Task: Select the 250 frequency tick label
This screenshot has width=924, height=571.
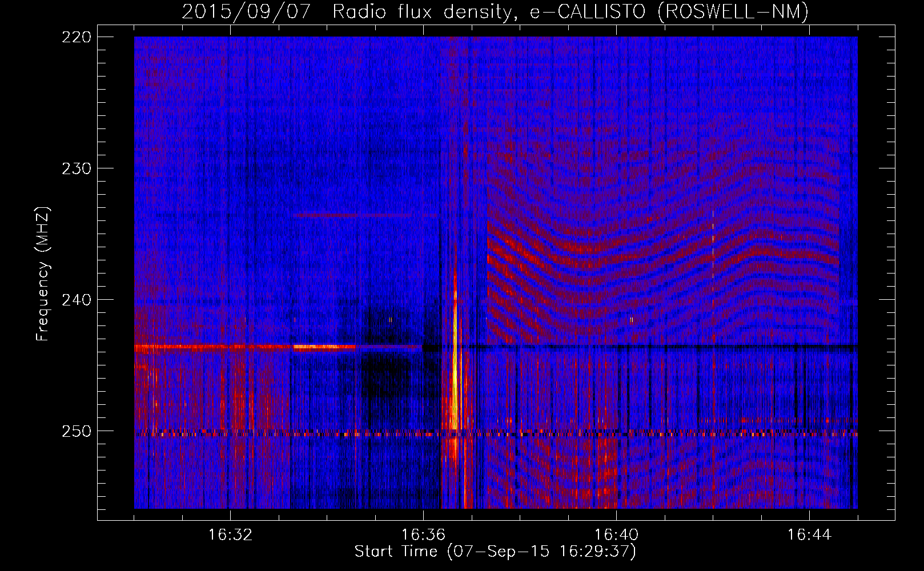Action: coord(76,431)
